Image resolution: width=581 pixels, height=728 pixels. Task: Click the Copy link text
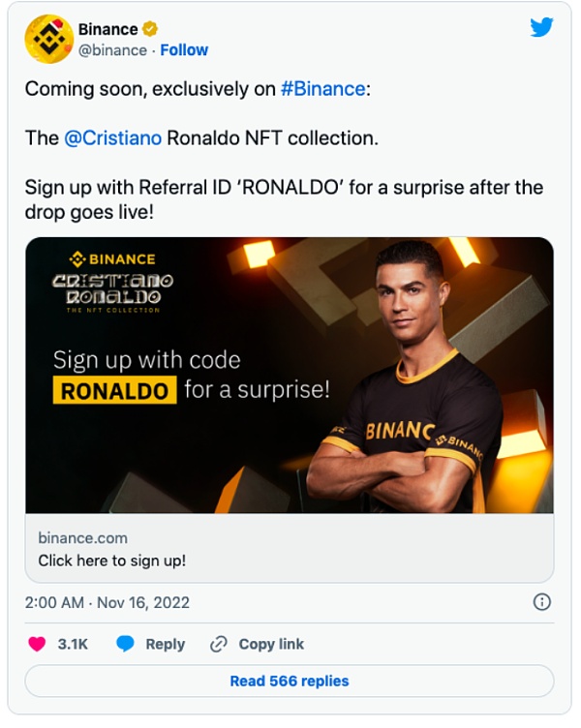[271, 644]
